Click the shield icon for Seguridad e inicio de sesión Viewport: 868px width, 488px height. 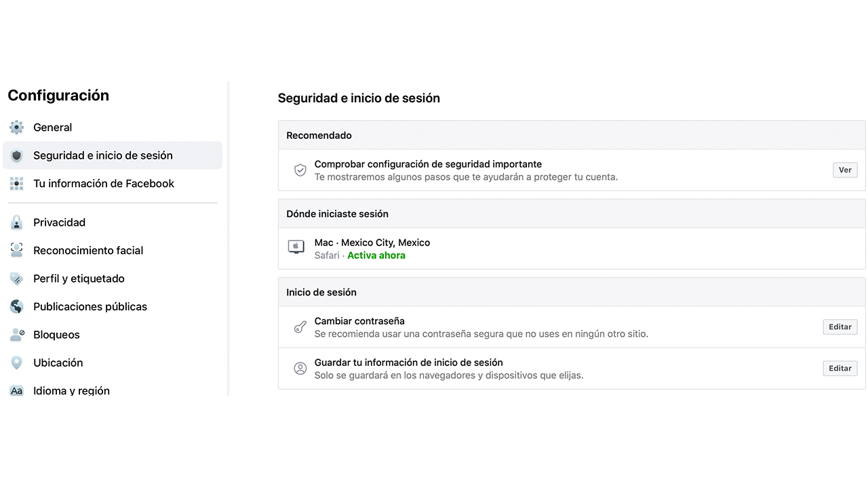click(16, 156)
